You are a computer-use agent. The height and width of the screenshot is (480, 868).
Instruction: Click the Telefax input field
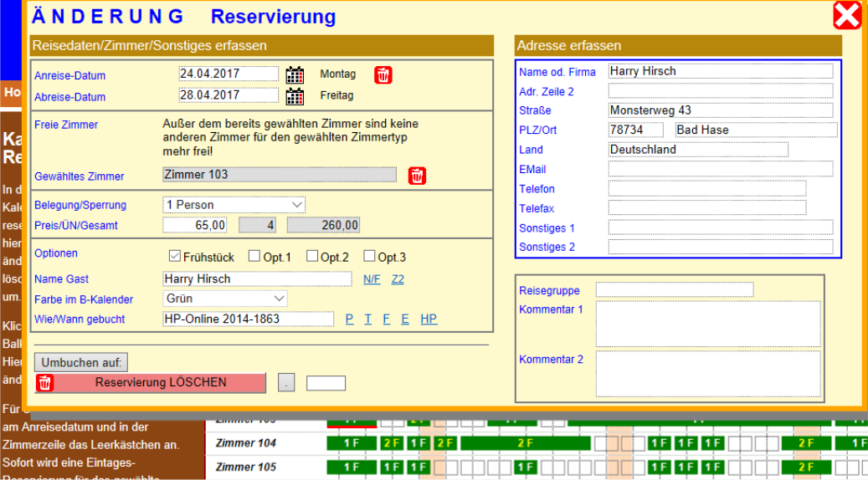pyautogui.click(x=707, y=208)
